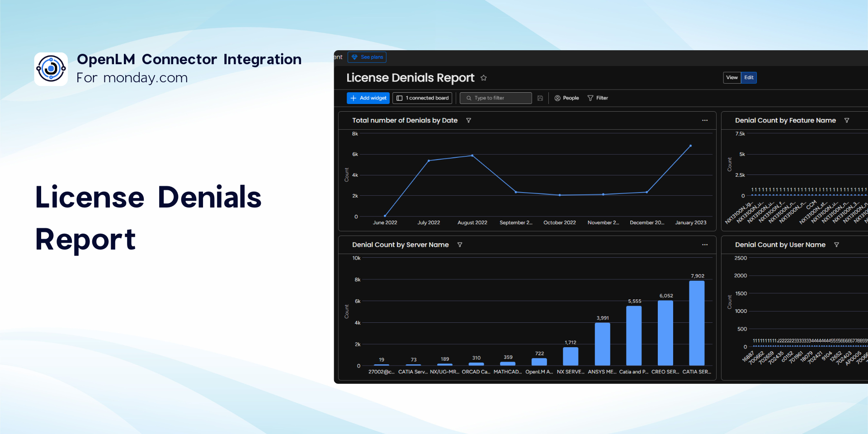Viewport: 868px width, 434px height.
Task: Switch to Edit mode
Action: click(749, 78)
